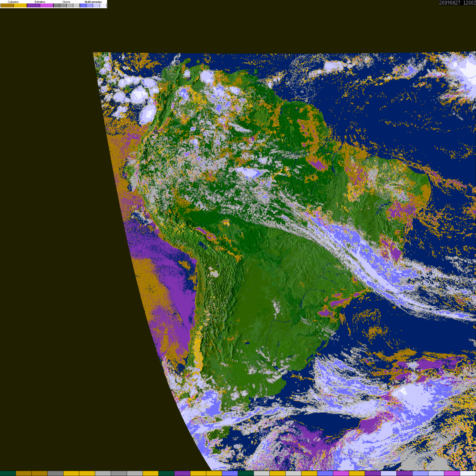Choose the lightest gray Cirros legend swatch

[x=76, y=5]
